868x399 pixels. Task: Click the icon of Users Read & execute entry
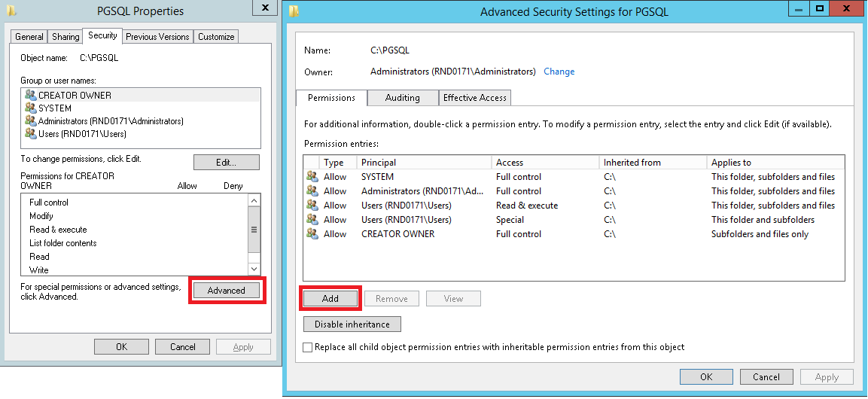pos(312,206)
